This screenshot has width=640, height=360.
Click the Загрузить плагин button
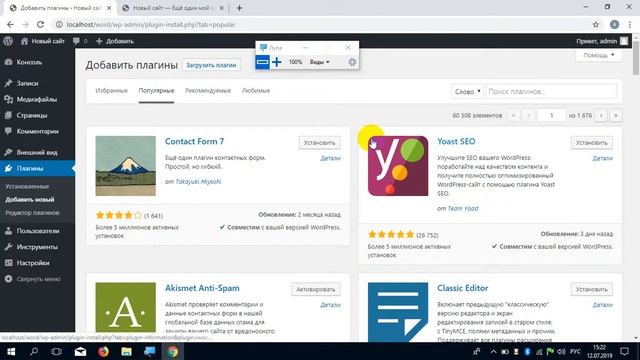[211, 65]
